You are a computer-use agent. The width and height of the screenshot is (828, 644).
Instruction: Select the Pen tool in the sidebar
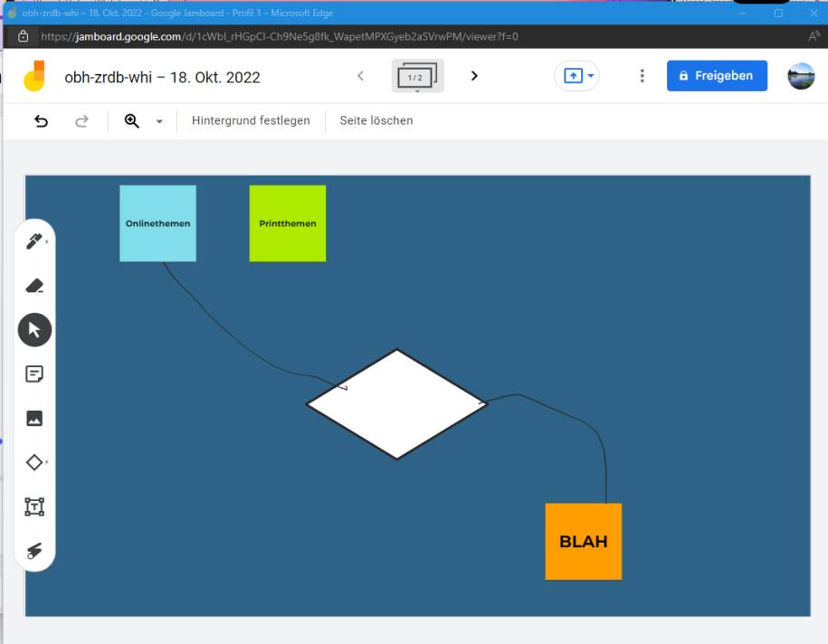pos(33,241)
